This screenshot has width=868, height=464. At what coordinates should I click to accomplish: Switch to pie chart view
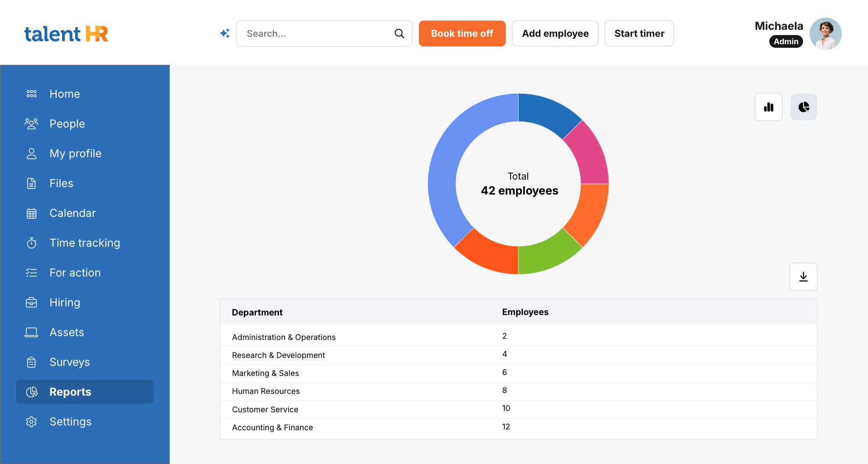pyautogui.click(x=803, y=107)
